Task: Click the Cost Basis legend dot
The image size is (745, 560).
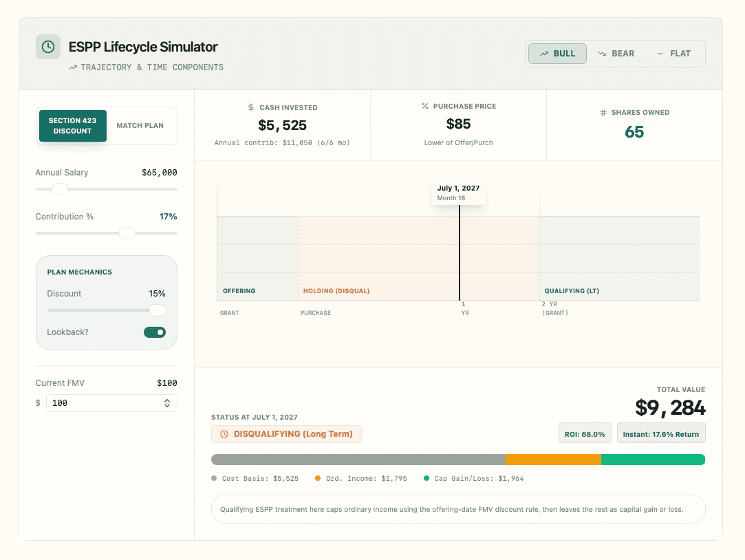Action: 215,477
